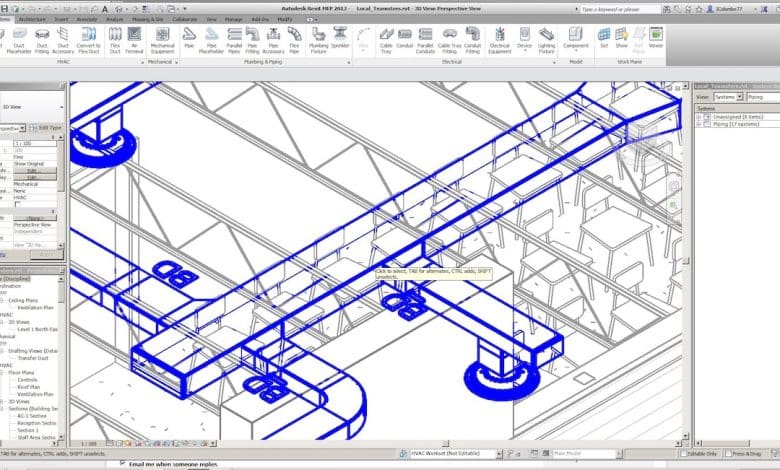This screenshot has width=780, height=470.
Task: Select the Air Terminal tool
Action: click(x=134, y=41)
